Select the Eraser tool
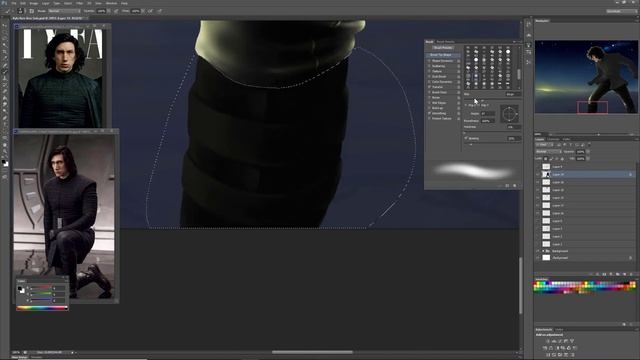This screenshot has width=640, height=360. 5,91
